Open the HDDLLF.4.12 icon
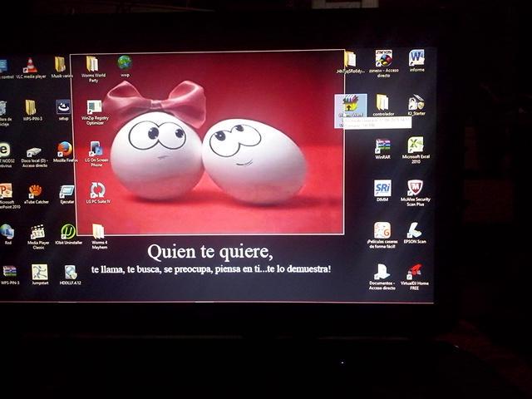The image size is (532, 399). (x=70, y=274)
